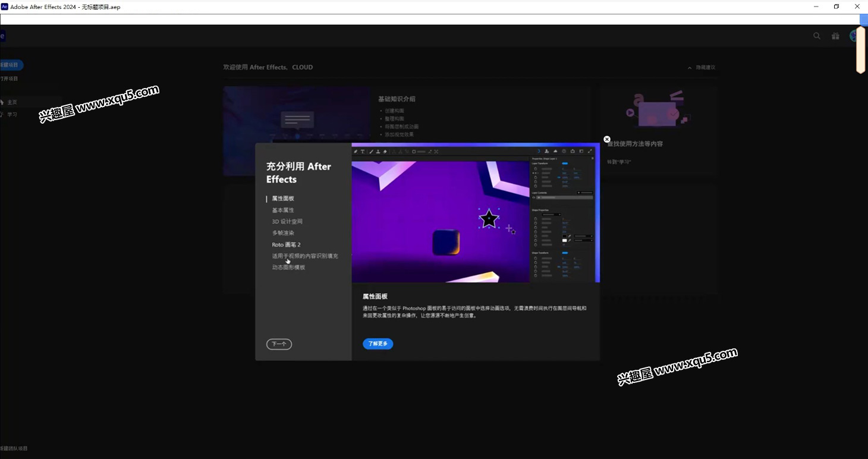Click the 新建团队项目 button at bottom left
This screenshot has height=459, width=868.
tap(14, 448)
